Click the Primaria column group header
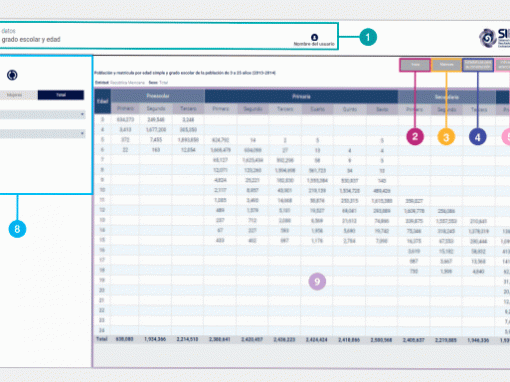Screen dimensions: 510x382 (x=301, y=96)
